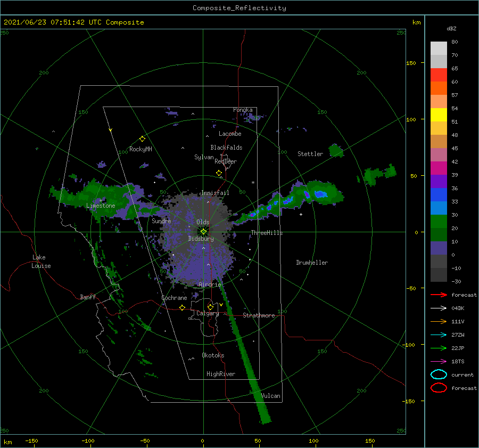
Task: Select the blue 36 dBZ swatch
Action: point(439,194)
